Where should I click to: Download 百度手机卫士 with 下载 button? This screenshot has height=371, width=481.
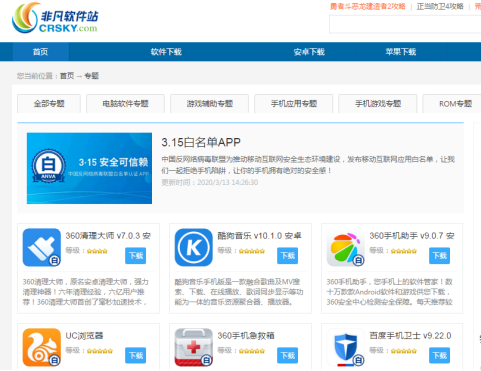click(439, 355)
